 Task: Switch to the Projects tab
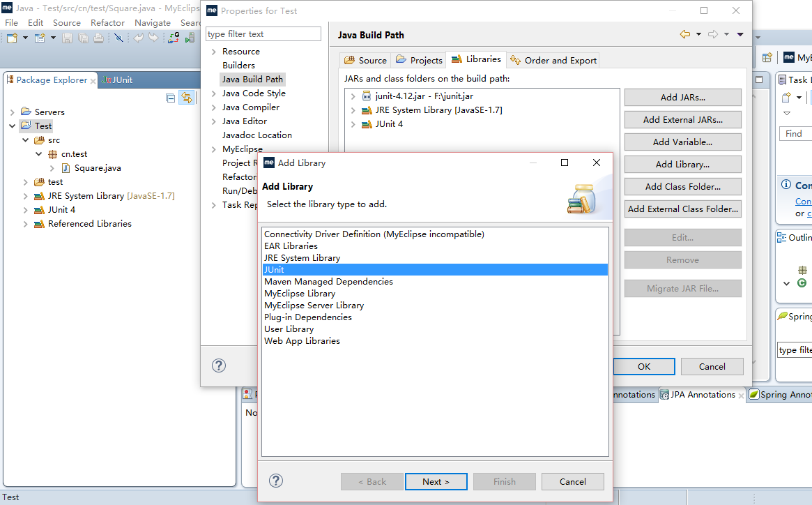(x=419, y=60)
